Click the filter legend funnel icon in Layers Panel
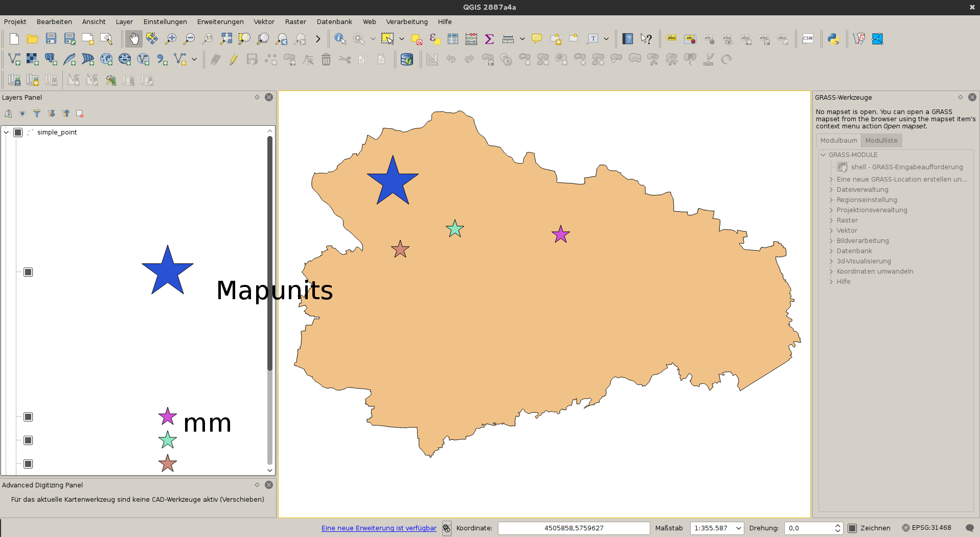 pyautogui.click(x=37, y=114)
